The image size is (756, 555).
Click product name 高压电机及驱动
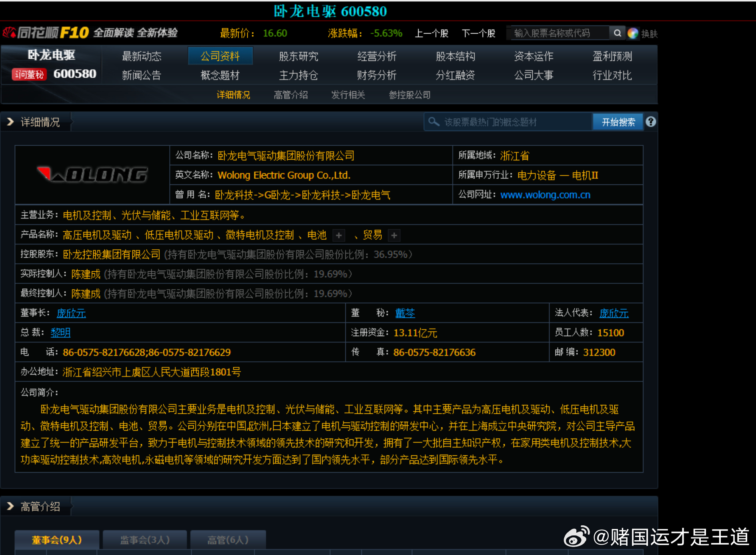(97, 235)
